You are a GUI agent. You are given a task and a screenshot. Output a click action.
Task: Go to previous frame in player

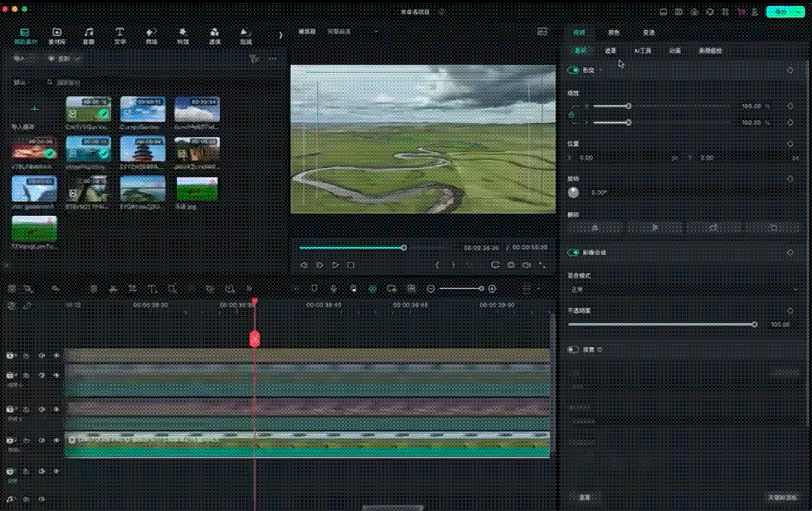tap(304, 265)
